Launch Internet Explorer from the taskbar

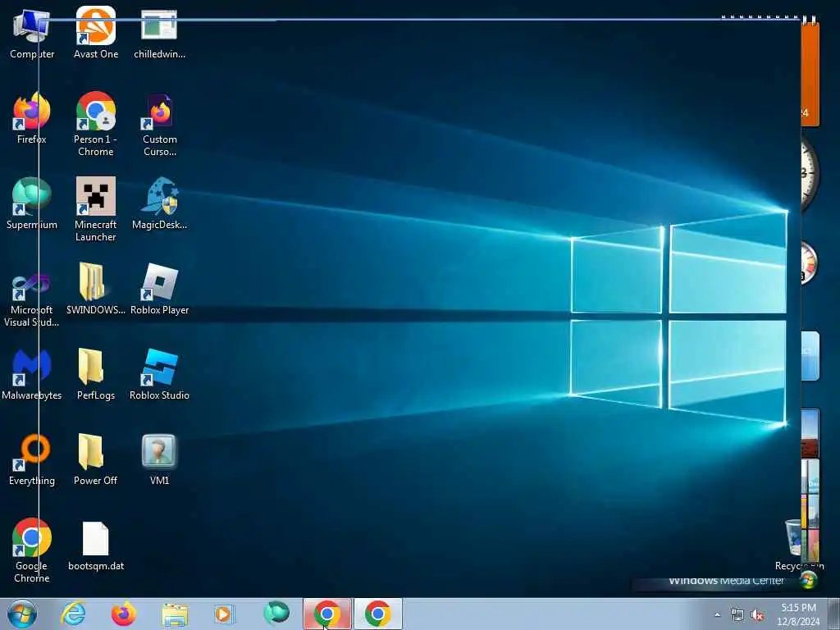(x=73, y=614)
